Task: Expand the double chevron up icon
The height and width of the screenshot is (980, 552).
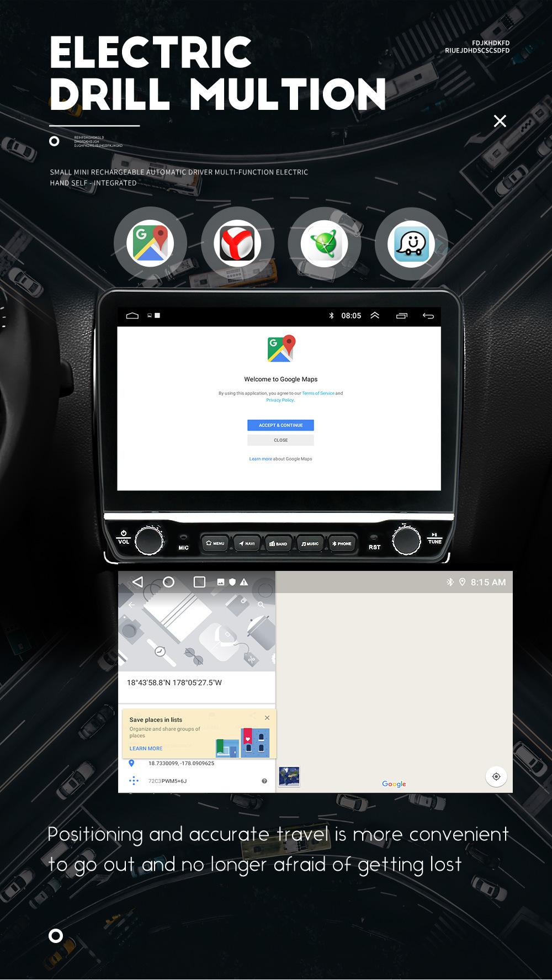Action: (375, 316)
